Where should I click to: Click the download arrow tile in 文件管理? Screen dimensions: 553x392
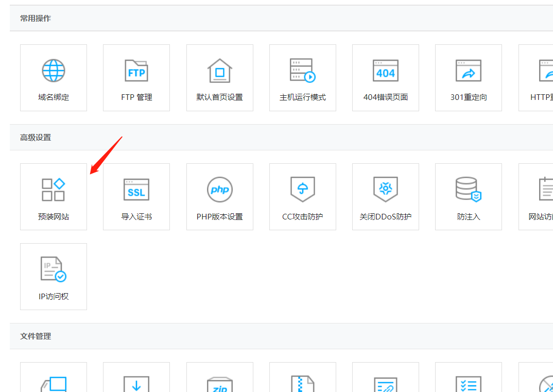click(136, 377)
